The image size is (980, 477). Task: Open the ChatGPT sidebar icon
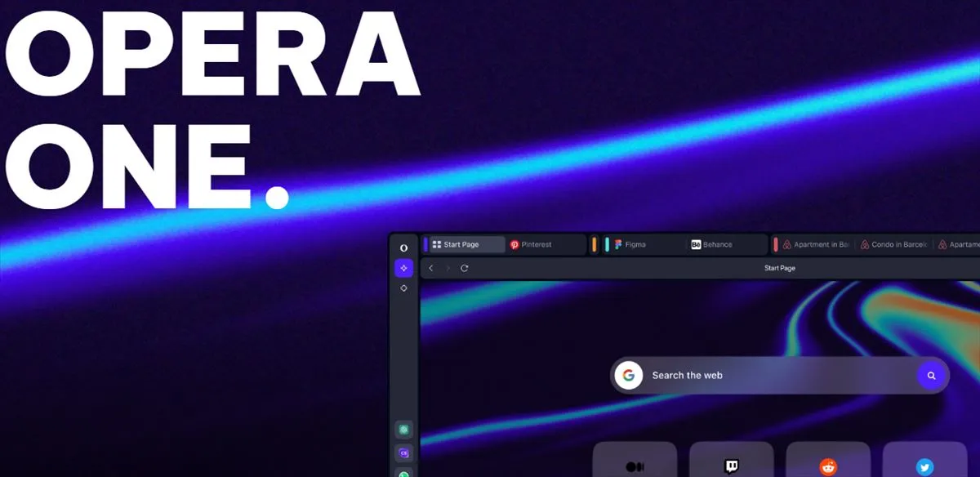[403, 430]
